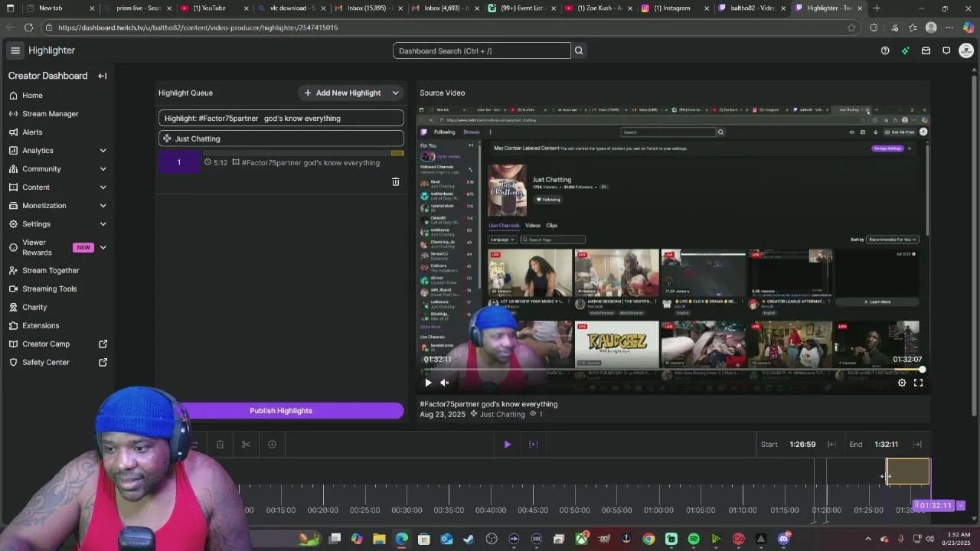The width and height of the screenshot is (980, 551).
Task: Click the circled plus add-segment icon
Action: [x=272, y=444]
